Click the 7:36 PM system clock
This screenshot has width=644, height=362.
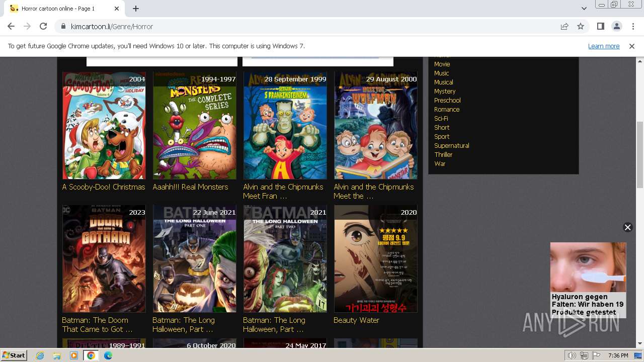point(618,355)
